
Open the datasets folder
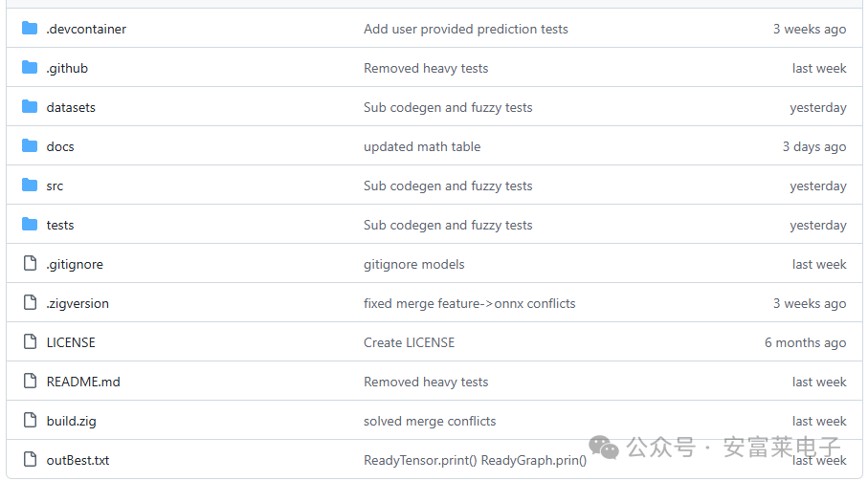(x=71, y=107)
